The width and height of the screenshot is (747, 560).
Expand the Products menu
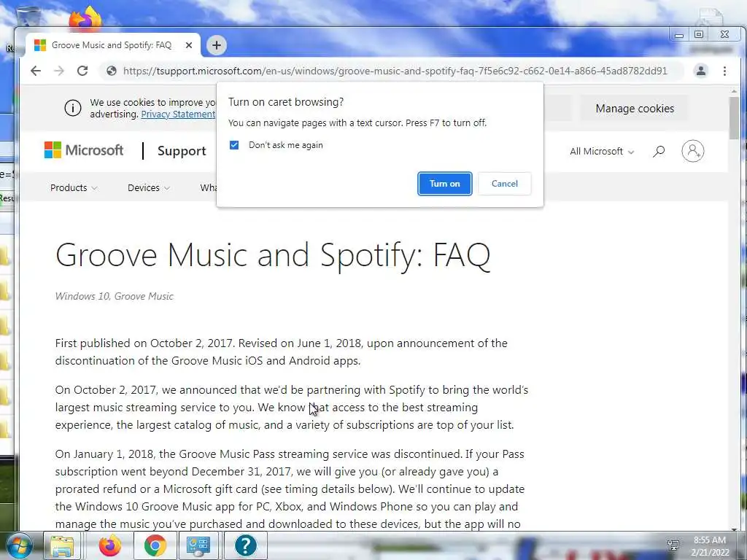click(x=74, y=187)
